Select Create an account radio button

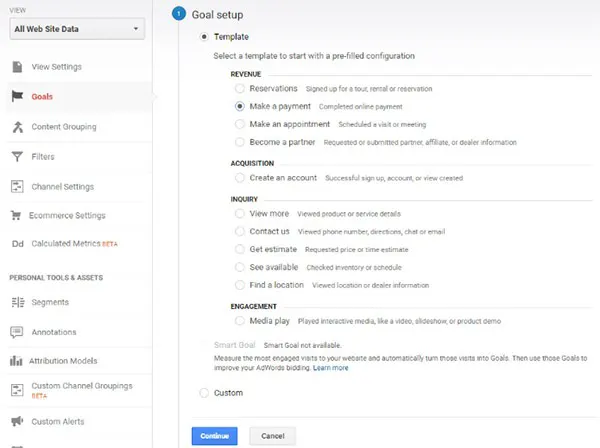[240, 178]
